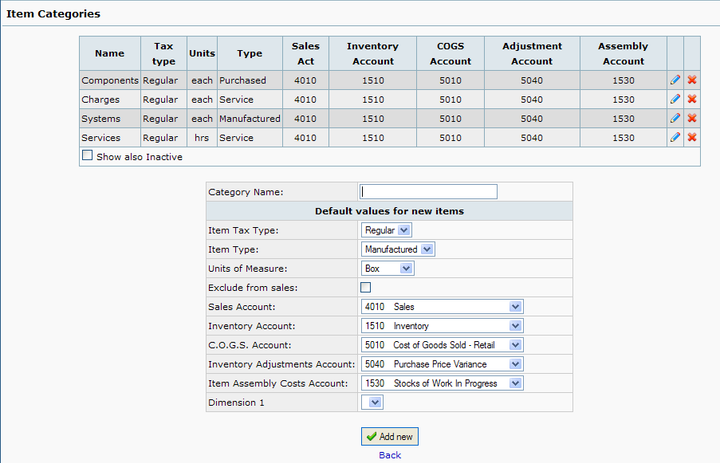Open Units of Measure dropdown
Image resolution: width=720 pixels, height=463 pixels.
(387, 268)
